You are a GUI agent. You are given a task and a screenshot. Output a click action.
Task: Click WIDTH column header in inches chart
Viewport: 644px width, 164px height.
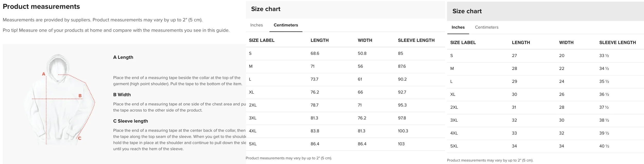[566, 43]
